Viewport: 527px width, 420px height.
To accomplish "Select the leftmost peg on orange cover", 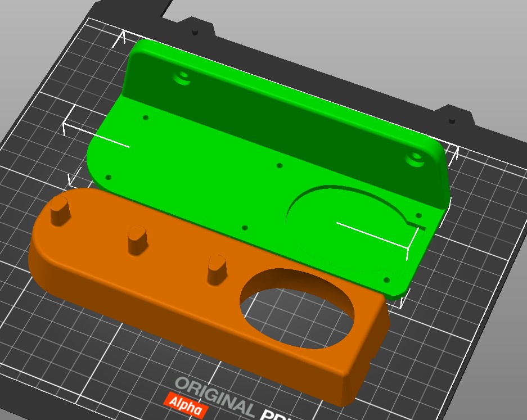I will [60, 211].
